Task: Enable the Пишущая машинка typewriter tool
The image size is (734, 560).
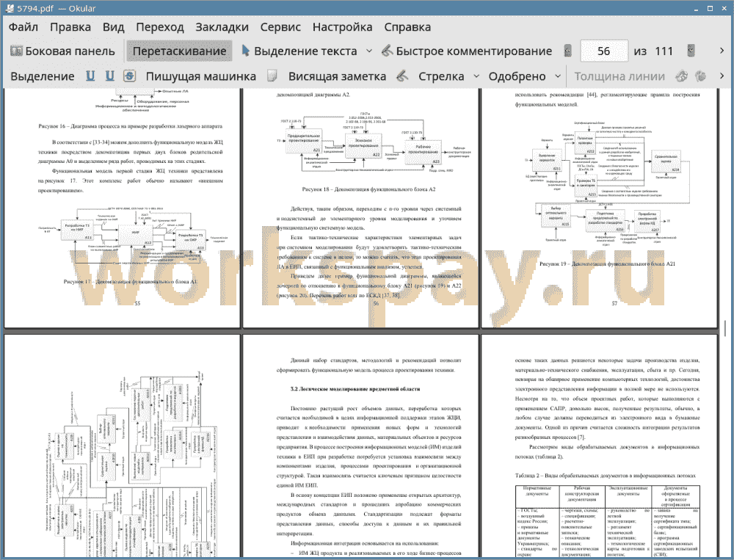Action: [201, 76]
